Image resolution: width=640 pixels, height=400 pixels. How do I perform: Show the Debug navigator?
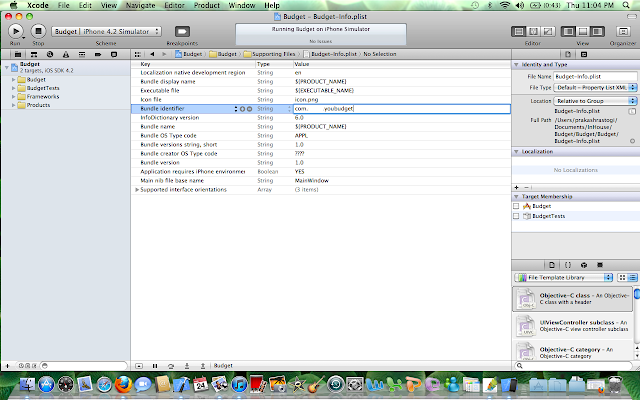tap(82, 54)
